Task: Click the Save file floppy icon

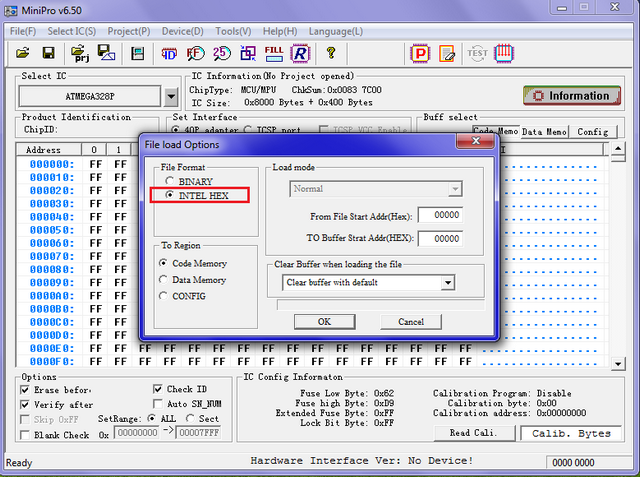Action: (49, 53)
